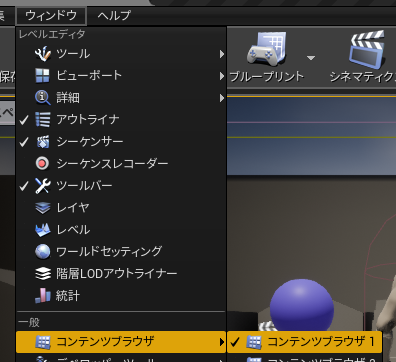Expand the ビューポート submenu arrow

tap(222, 76)
